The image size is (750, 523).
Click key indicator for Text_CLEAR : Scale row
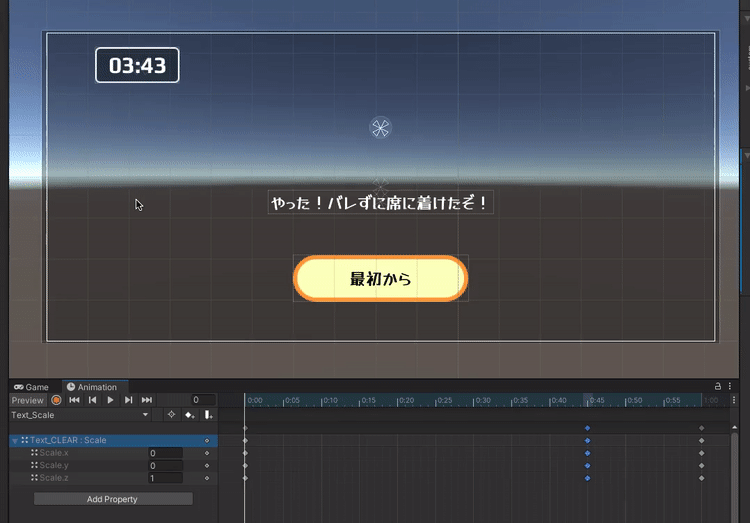pos(207,440)
